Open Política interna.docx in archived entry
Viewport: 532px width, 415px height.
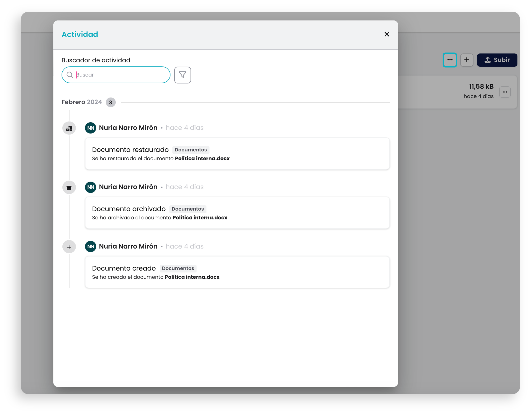click(x=200, y=217)
